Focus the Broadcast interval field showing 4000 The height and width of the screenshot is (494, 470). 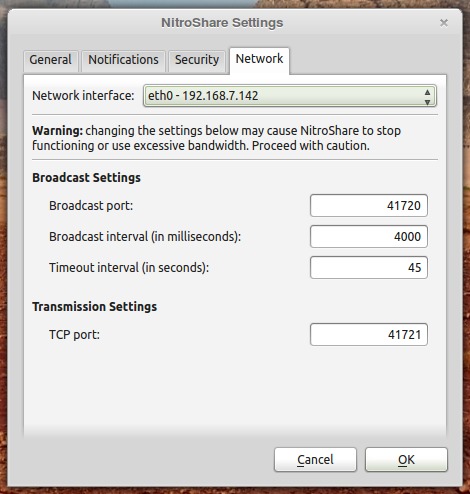(x=369, y=237)
